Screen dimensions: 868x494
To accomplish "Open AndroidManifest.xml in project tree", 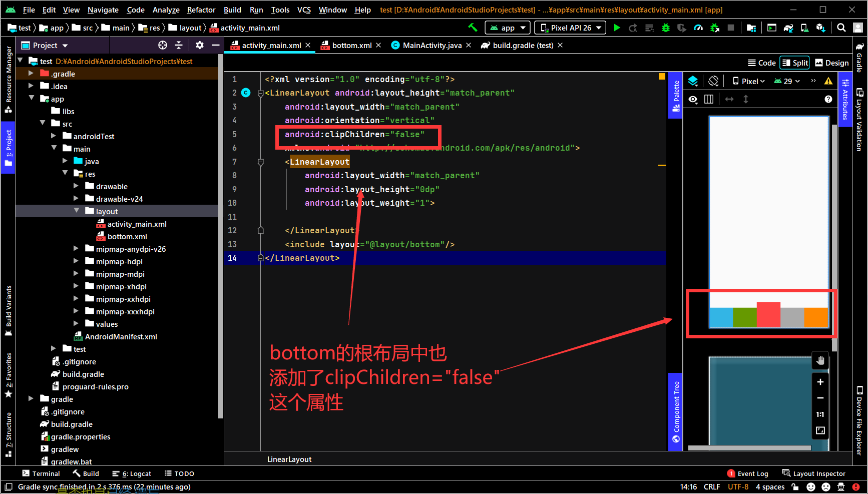I will click(116, 336).
